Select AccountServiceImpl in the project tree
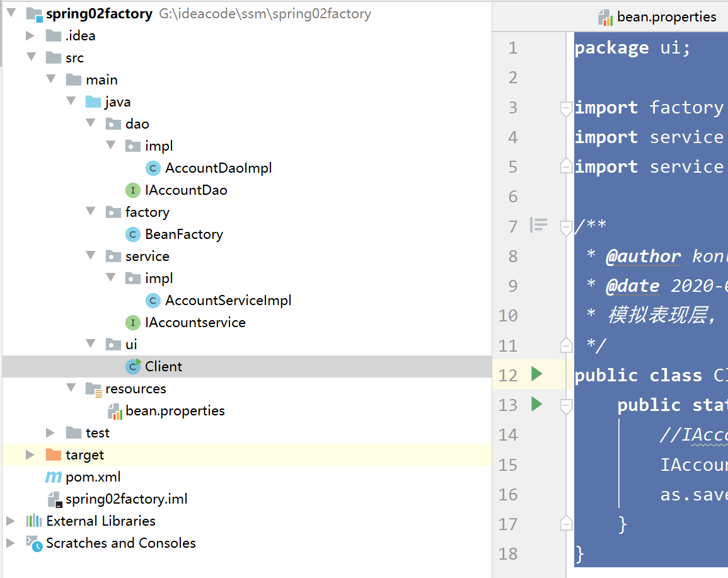728x578 pixels. coord(228,301)
